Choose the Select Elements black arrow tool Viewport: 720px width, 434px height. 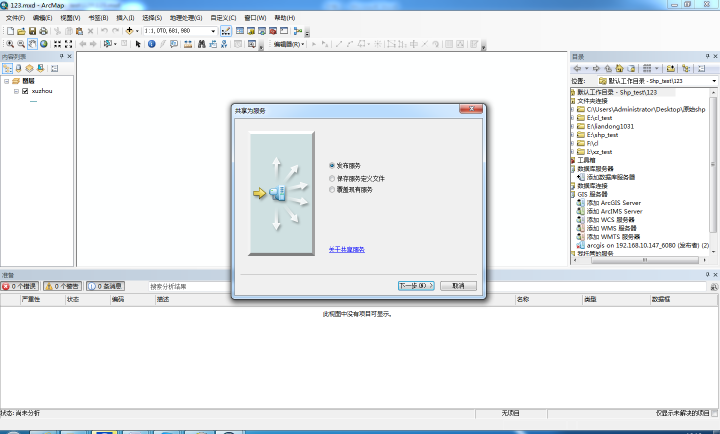[x=138, y=44]
